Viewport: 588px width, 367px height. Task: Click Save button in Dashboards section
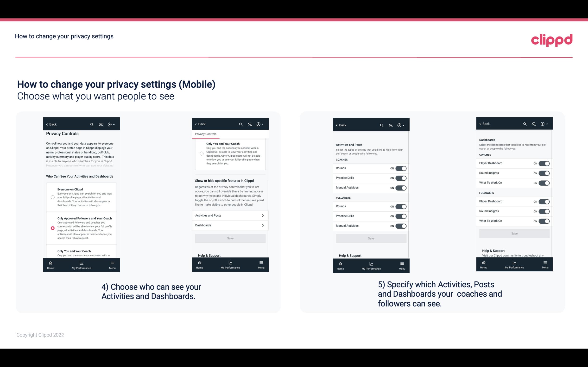[x=514, y=233]
